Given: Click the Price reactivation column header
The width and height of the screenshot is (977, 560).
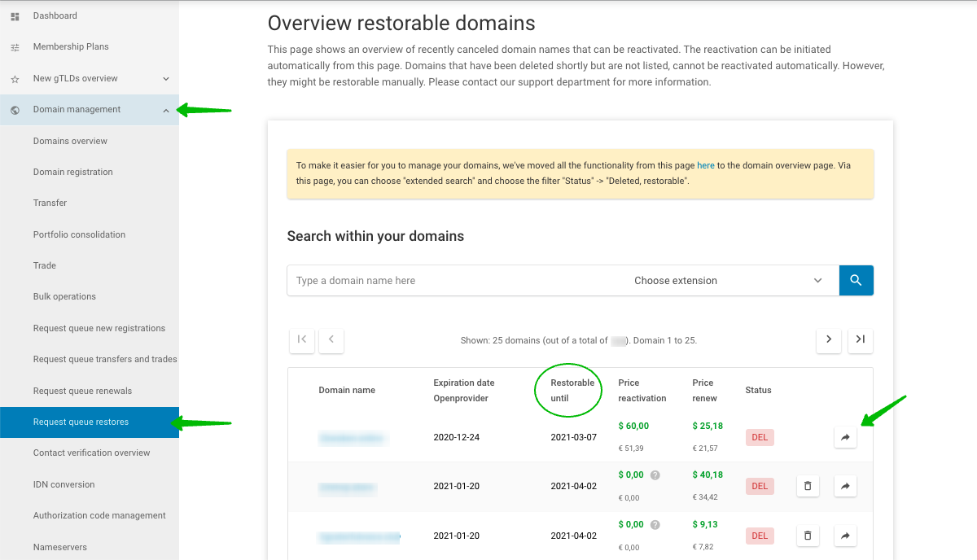Looking at the screenshot, I should point(642,390).
